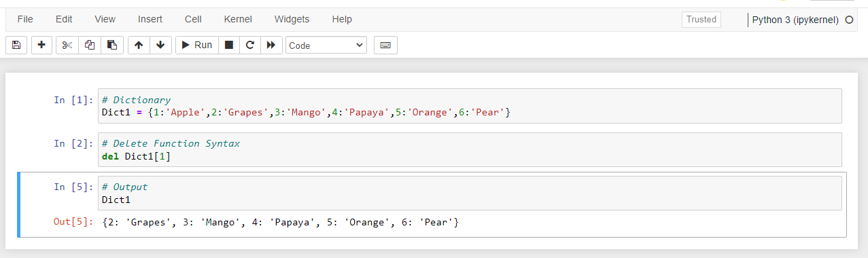Image resolution: width=868 pixels, height=258 pixels.
Task: Open the command palette keyboard icon
Action: (385, 45)
